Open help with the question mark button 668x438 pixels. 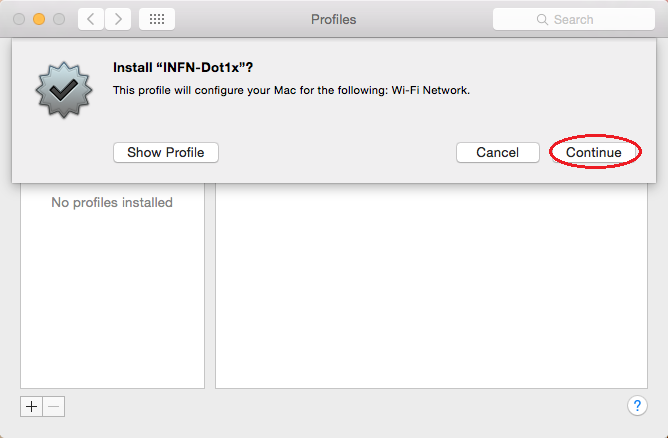click(x=637, y=406)
